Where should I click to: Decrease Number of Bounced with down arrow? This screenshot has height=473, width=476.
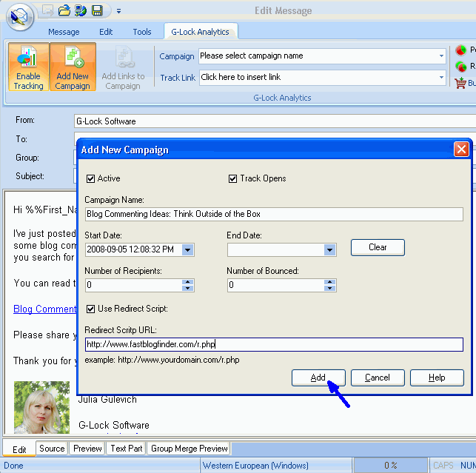pyautogui.click(x=329, y=288)
